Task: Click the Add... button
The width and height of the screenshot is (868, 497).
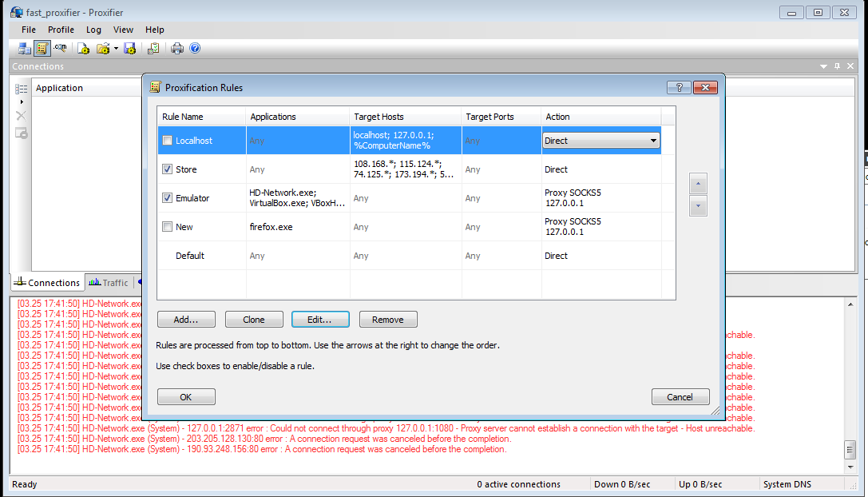Action: click(x=186, y=320)
